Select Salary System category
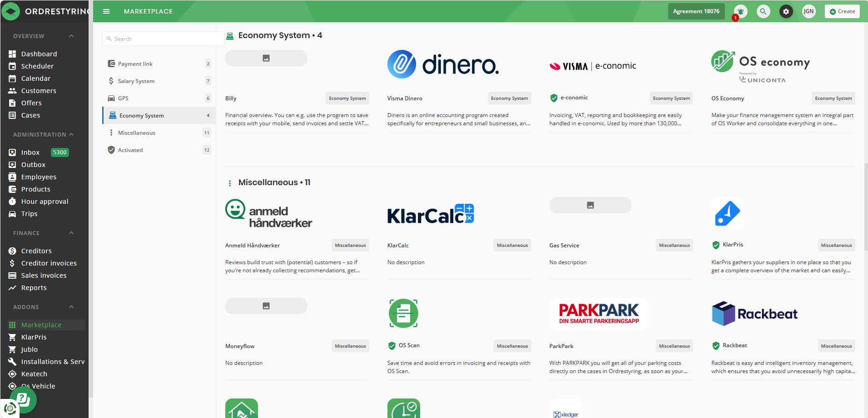868x418 pixels. [159, 81]
